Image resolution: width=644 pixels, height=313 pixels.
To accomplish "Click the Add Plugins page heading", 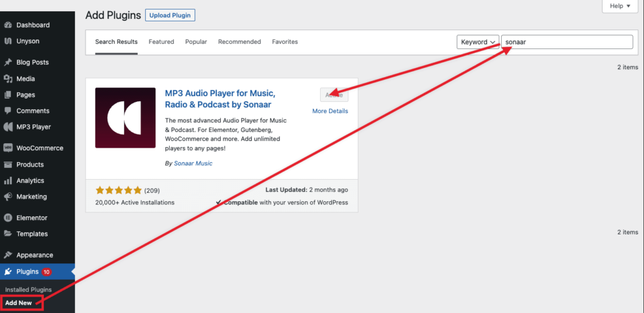I will coord(113,16).
